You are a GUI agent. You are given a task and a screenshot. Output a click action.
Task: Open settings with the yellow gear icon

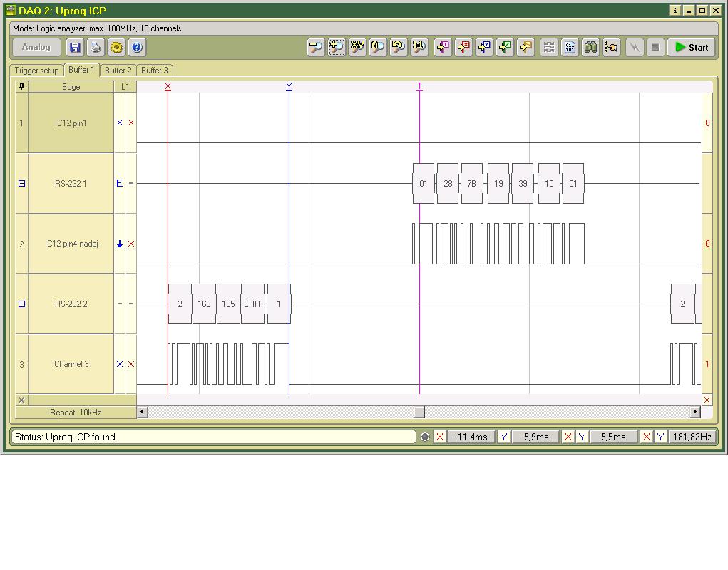tap(116, 47)
